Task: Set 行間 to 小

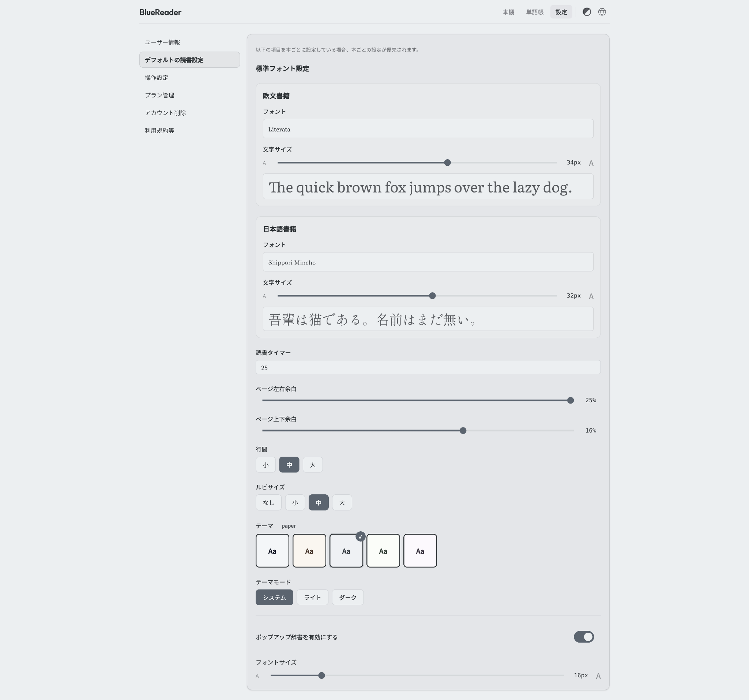Action: pyautogui.click(x=266, y=465)
